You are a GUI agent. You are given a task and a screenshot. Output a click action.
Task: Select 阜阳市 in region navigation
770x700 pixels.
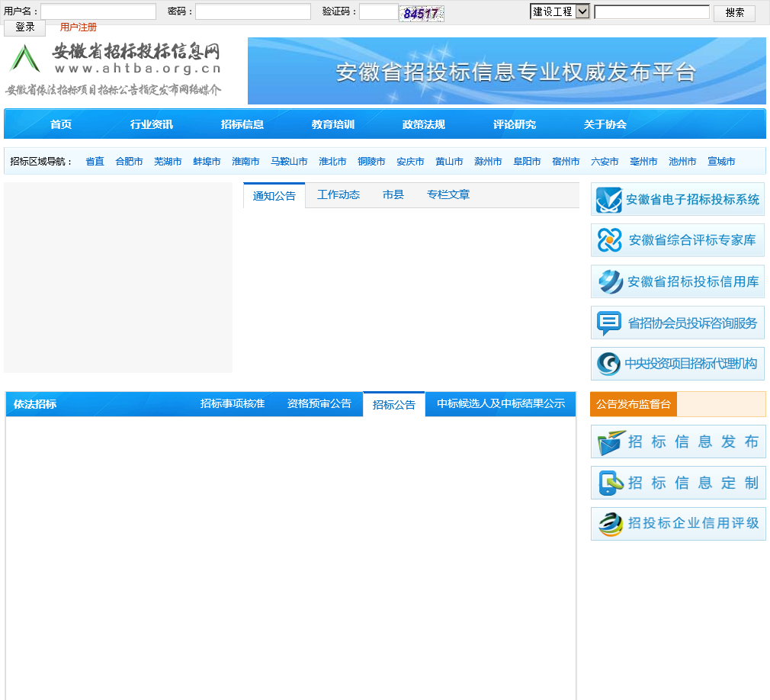527,161
